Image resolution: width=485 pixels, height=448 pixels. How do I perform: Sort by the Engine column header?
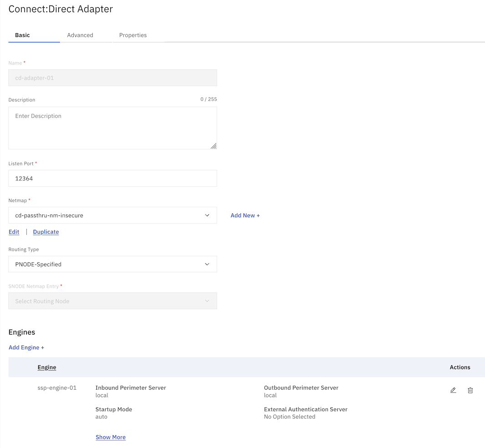pyautogui.click(x=47, y=367)
